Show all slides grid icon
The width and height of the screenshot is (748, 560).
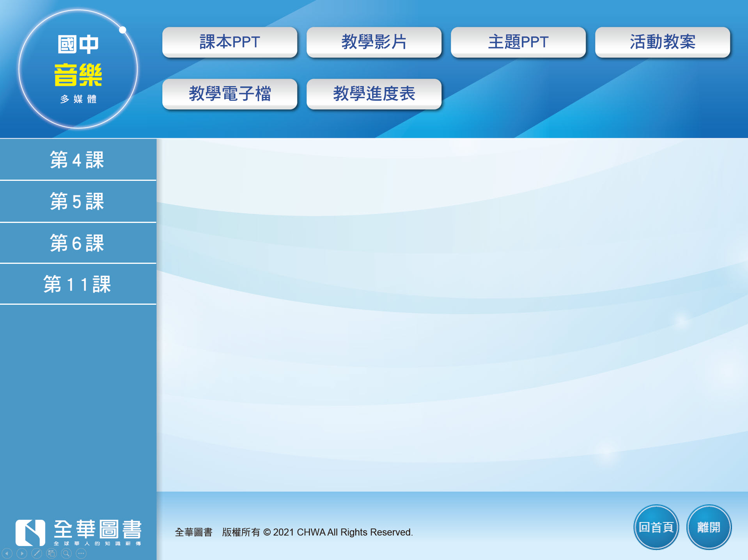(x=51, y=553)
